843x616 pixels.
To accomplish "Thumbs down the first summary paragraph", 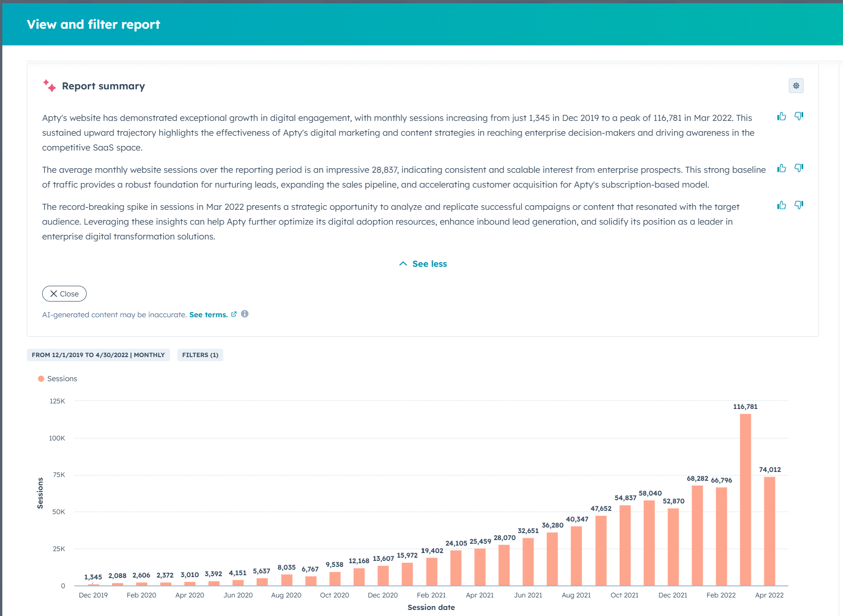I will tap(799, 116).
